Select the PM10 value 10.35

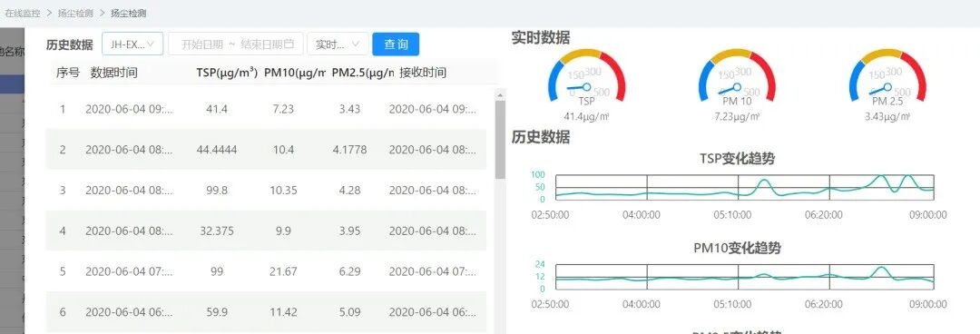click(x=283, y=190)
